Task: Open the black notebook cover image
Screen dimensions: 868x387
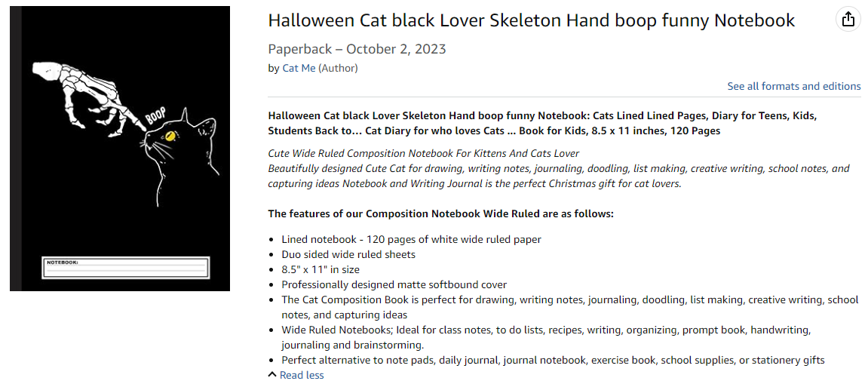Action: [x=120, y=149]
